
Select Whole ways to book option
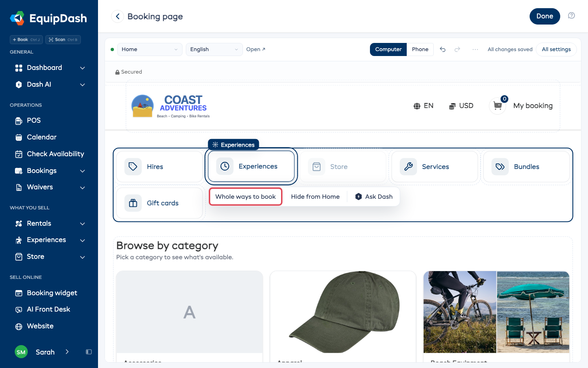click(x=245, y=197)
